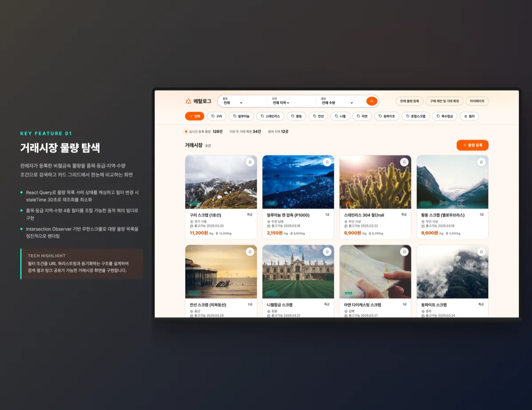This screenshot has width=532, height=410.
Task: Open the 스테인리스 304 cactus thumbnail
Action: click(375, 182)
